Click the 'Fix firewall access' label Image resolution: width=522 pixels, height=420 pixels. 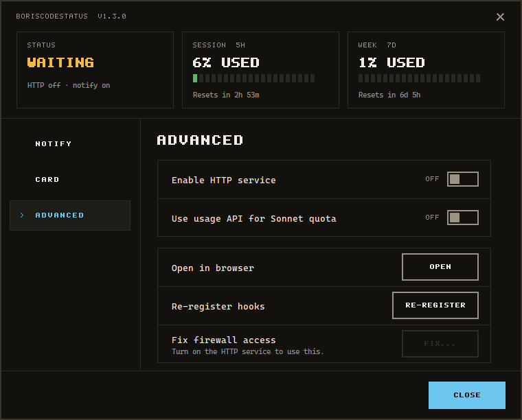click(224, 340)
